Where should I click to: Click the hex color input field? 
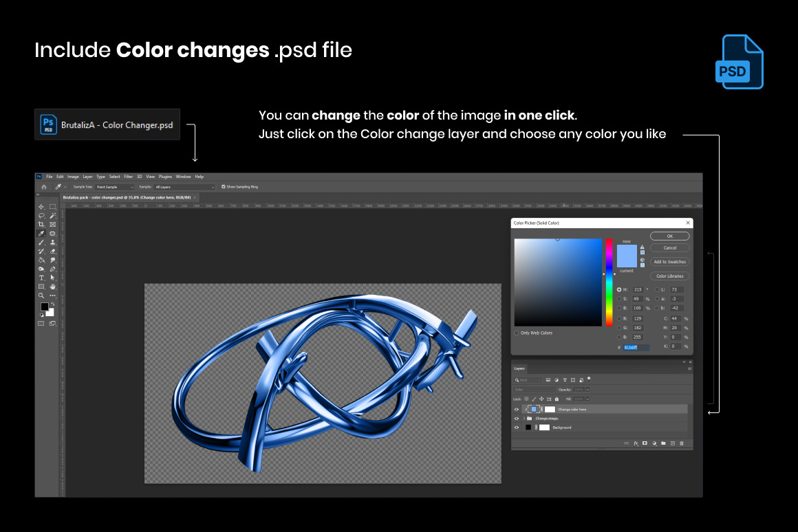[x=636, y=347]
